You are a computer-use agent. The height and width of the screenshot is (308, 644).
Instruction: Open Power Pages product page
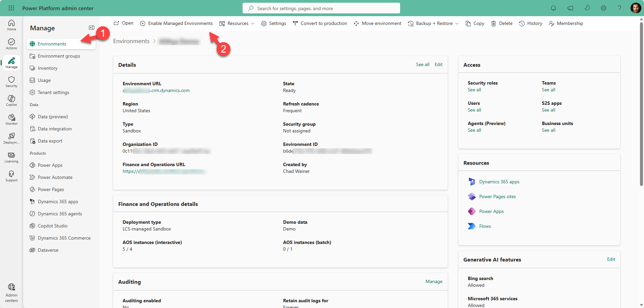(61, 189)
